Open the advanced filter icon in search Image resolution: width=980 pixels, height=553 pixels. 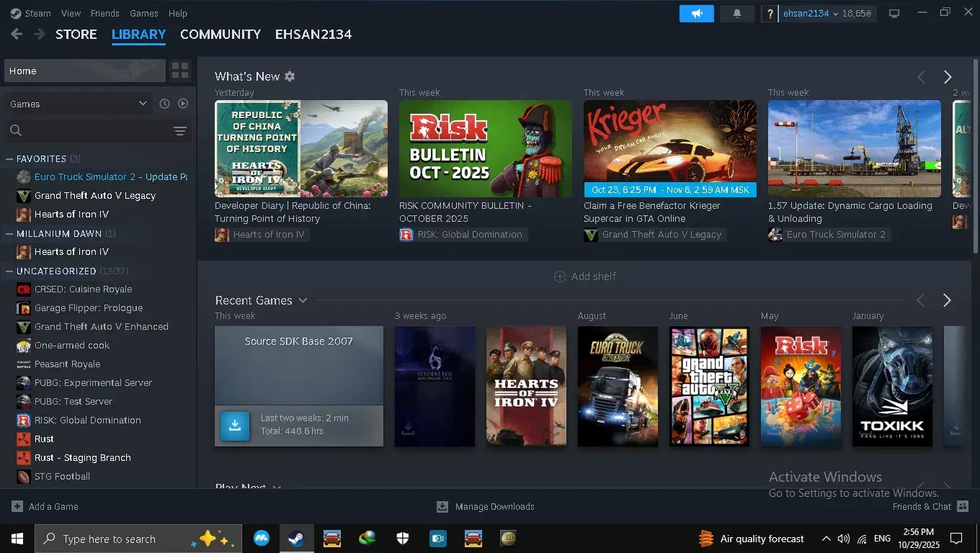click(x=180, y=130)
